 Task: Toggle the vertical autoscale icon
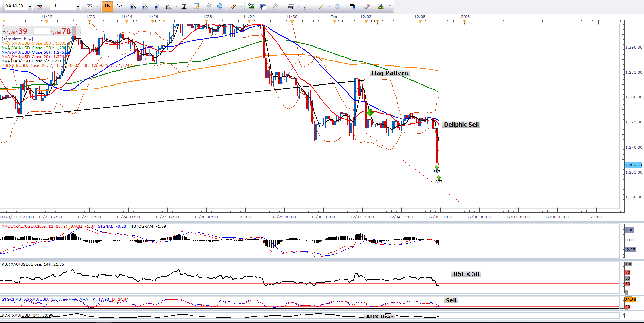184,6
